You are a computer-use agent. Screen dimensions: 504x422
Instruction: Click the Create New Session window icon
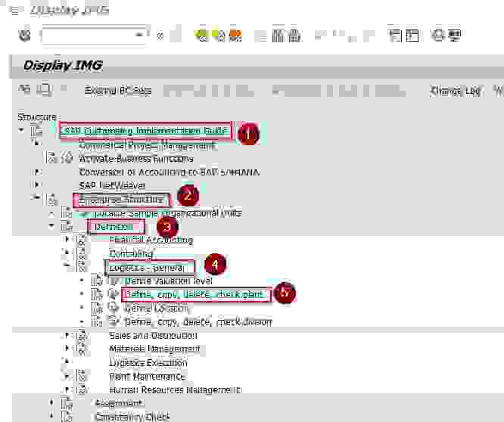[395, 36]
